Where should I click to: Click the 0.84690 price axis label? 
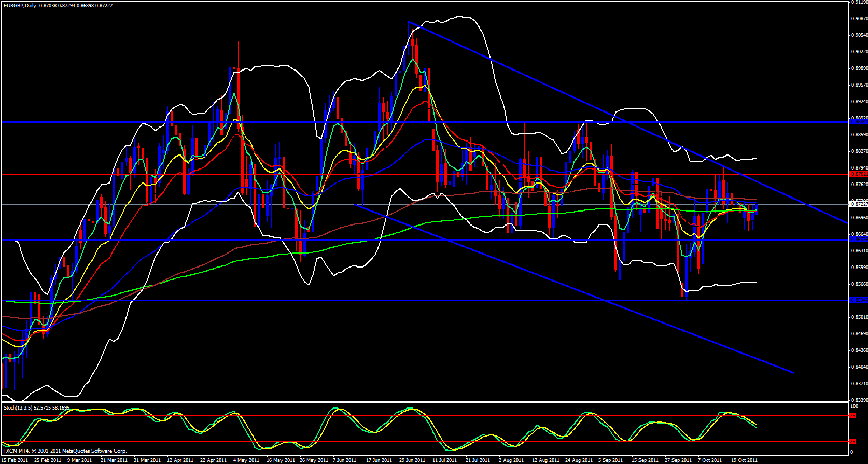[859, 334]
